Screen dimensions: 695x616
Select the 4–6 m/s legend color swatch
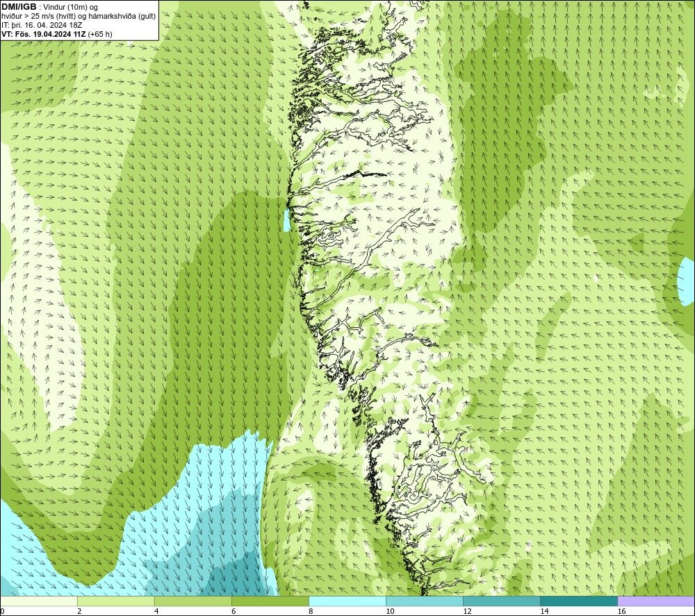point(193,601)
